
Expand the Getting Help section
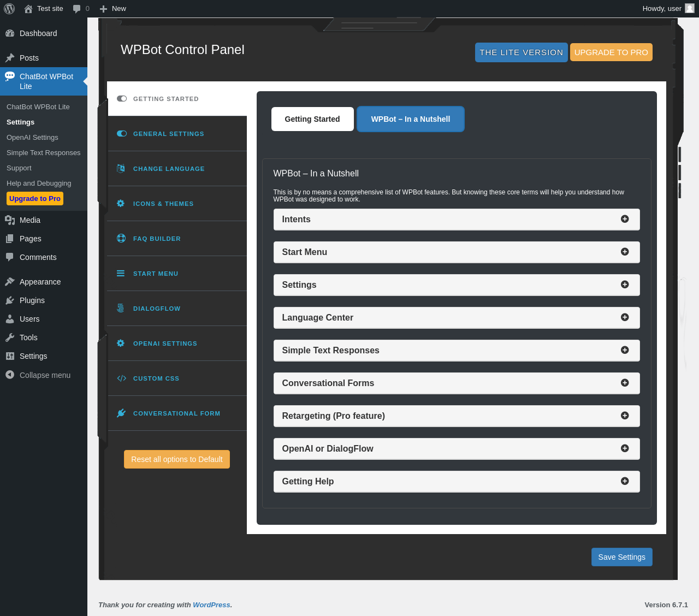click(x=625, y=481)
